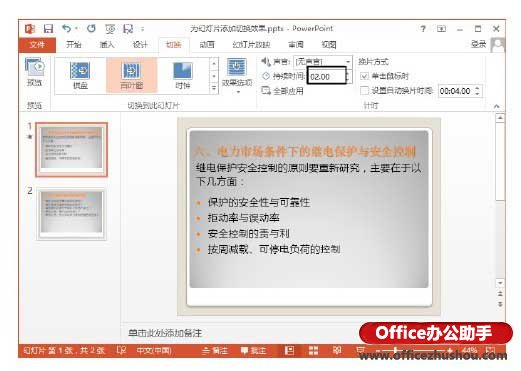Open the 插入 Insert tab
The height and width of the screenshot is (371, 521).
pos(107,45)
